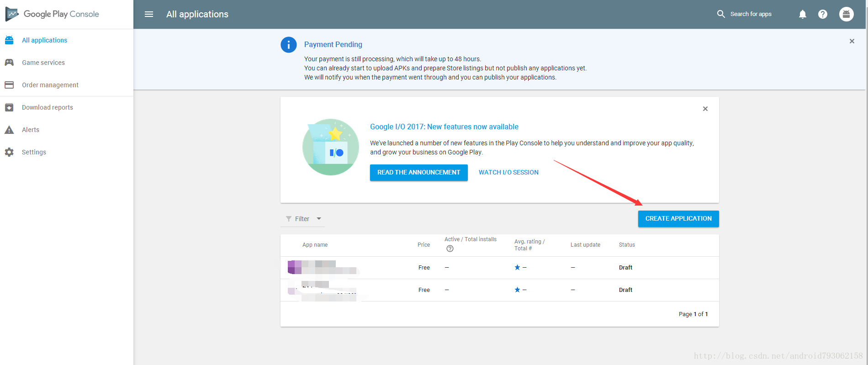The height and width of the screenshot is (365, 868).
Task: Click the All applications Android icon
Action: pyautogui.click(x=9, y=40)
